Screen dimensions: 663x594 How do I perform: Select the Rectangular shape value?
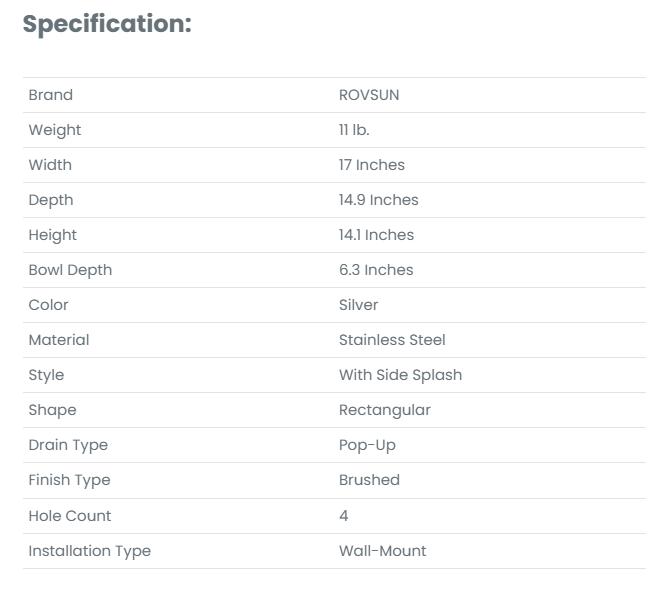(x=384, y=410)
